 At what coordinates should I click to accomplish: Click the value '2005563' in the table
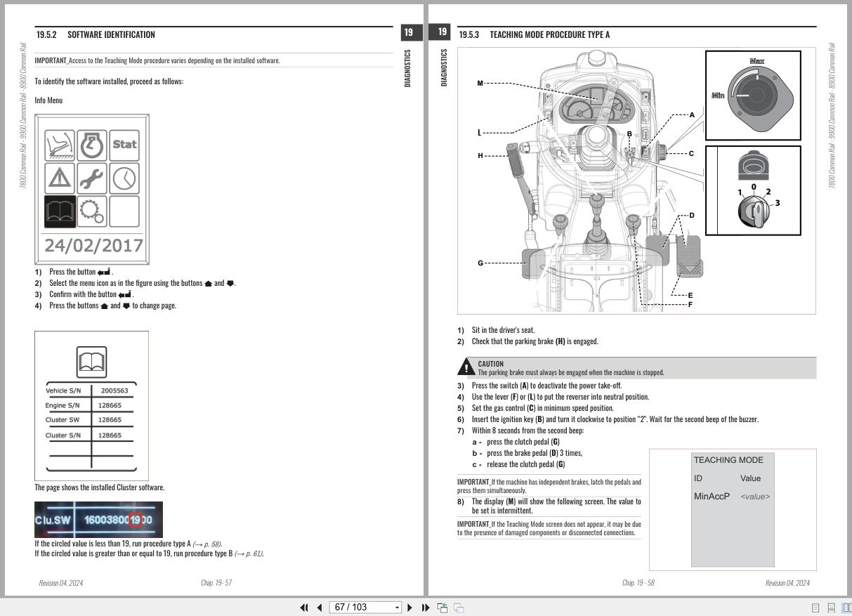pos(114,391)
